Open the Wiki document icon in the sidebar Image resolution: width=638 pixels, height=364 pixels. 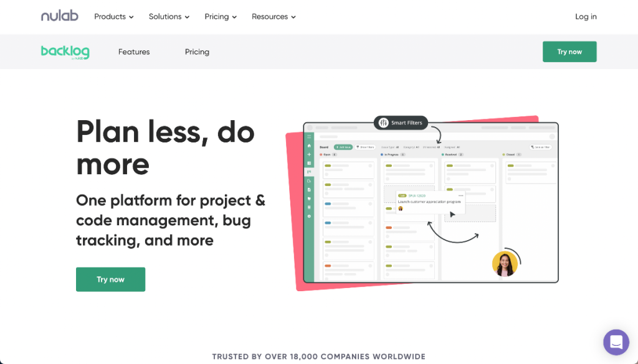(309, 190)
